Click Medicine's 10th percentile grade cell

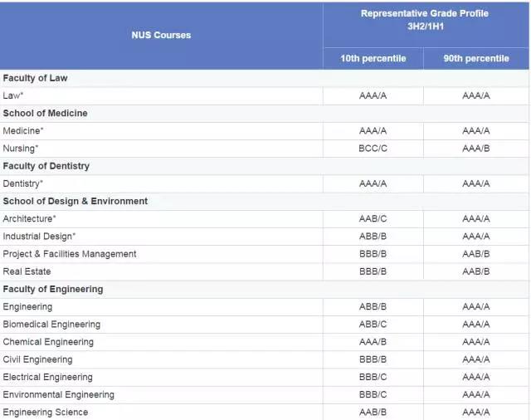pyautogui.click(x=373, y=131)
